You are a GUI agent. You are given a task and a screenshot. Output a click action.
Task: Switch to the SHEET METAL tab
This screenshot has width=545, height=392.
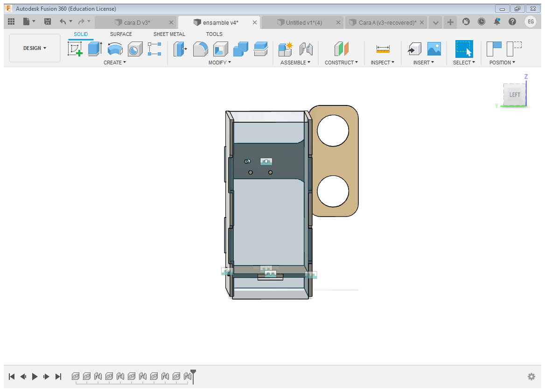[x=169, y=34]
